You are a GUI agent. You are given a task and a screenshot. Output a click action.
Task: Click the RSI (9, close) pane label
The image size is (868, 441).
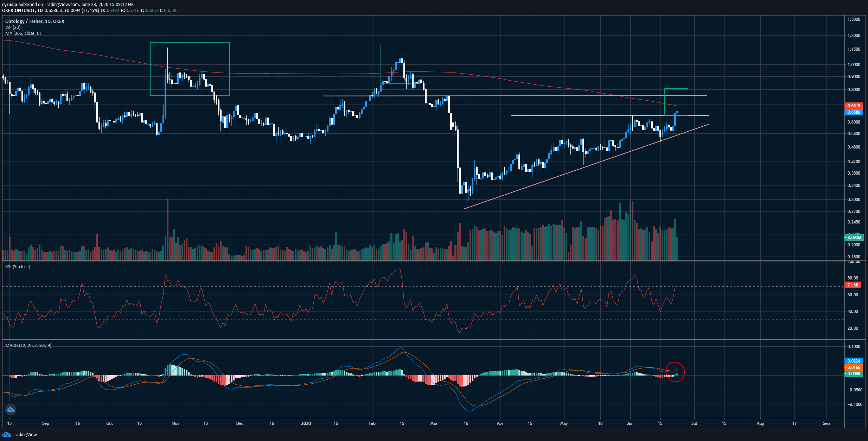(18, 267)
